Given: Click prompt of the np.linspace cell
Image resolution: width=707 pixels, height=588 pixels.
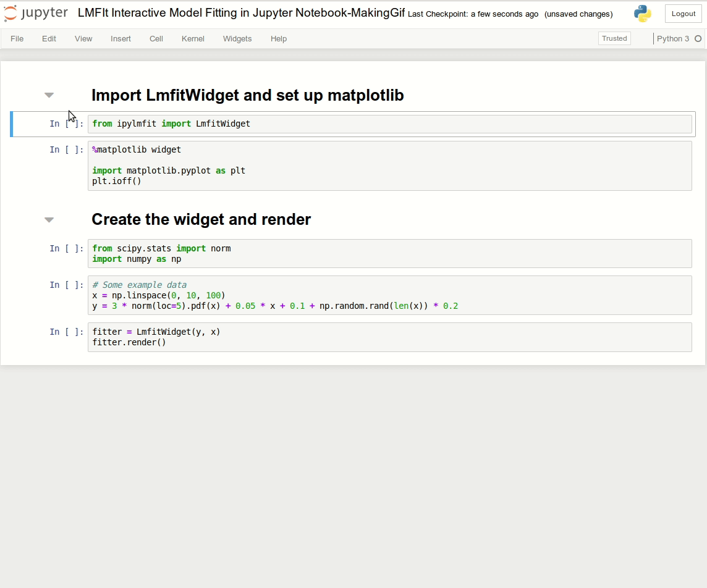Looking at the screenshot, I should pos(66,285).
